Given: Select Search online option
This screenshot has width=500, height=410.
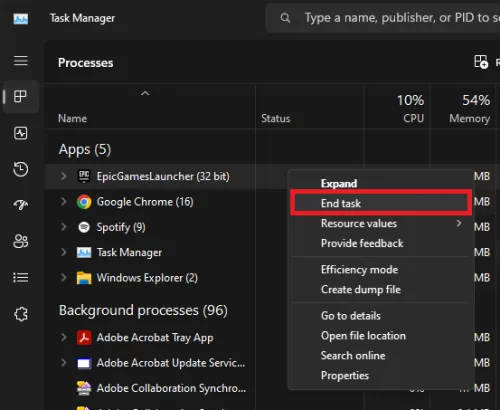Looking at the screenshot, I should tap(381, 356).
